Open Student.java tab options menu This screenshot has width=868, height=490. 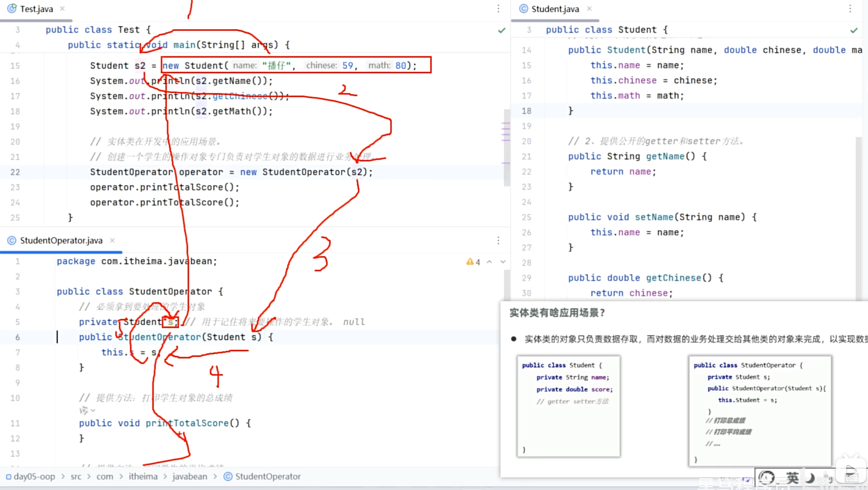[x=850, y=9]
